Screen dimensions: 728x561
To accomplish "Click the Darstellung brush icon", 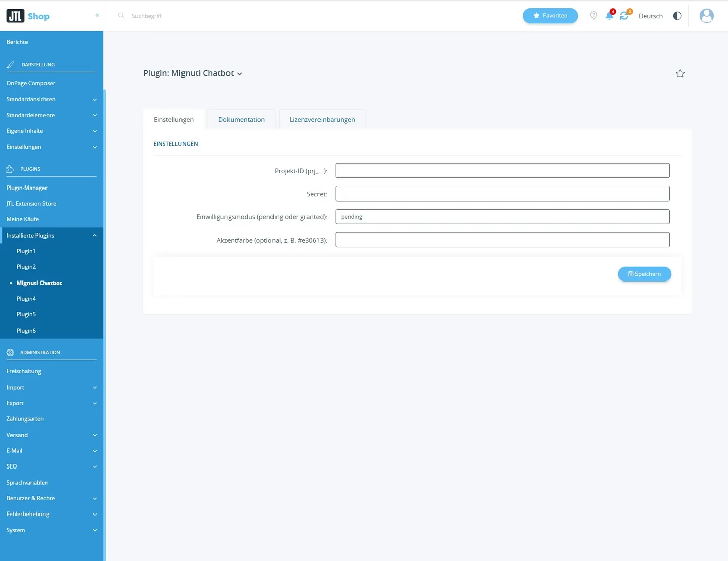I will click(x=10, y=65).
